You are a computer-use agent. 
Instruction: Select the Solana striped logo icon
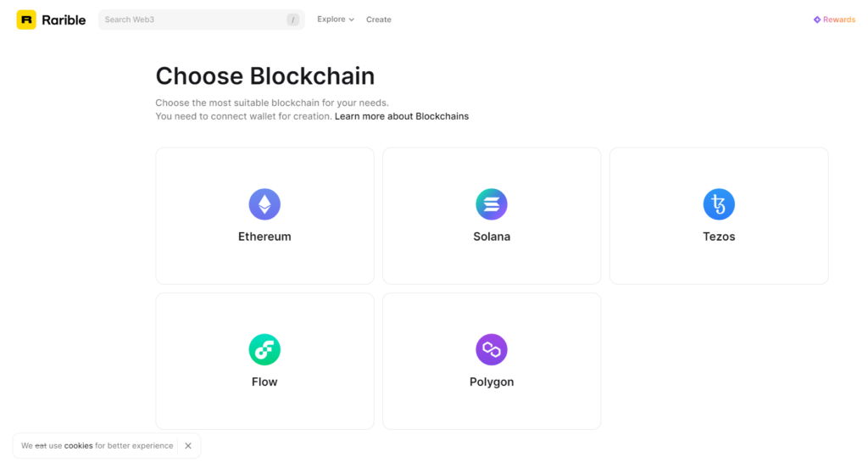[492, 204]
